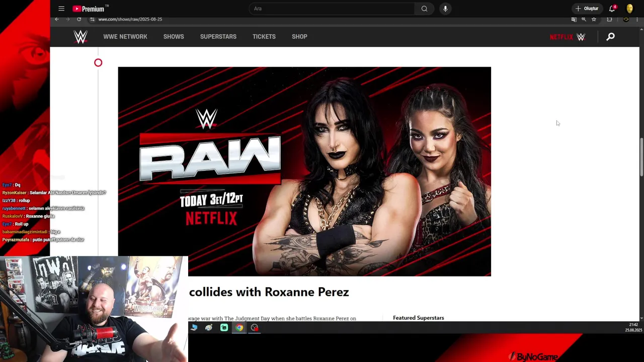Open the Netflix WWE link in header
Viewport: 644px width, 362px height.
tap(568, 37)
